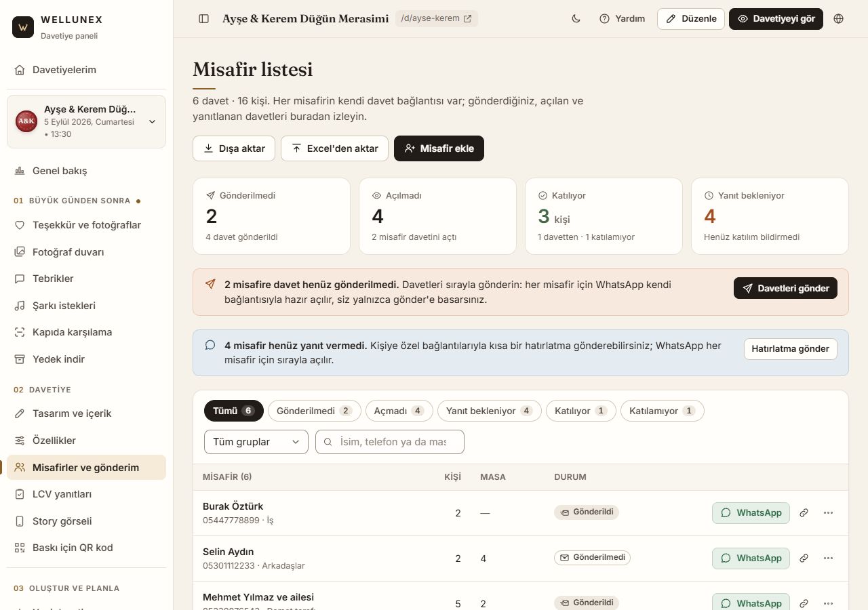Viewport: 868px width, 610px height.
Task: Click the Misafir ekle button
Action: point(439,148)
